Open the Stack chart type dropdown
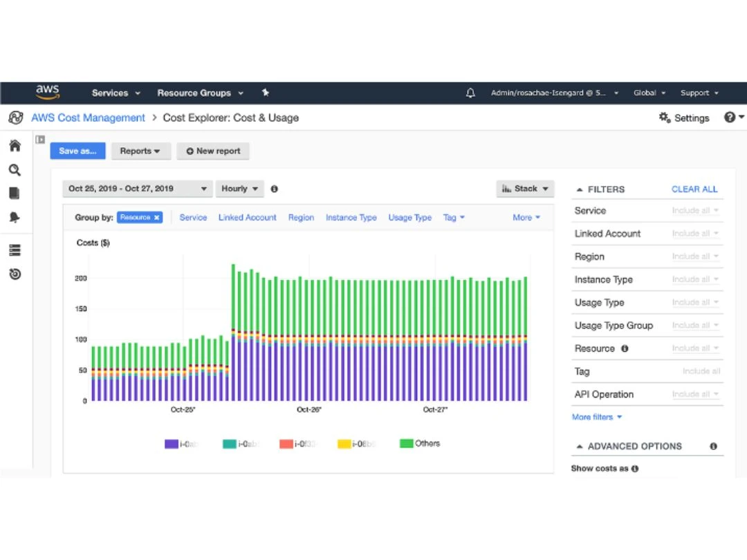This screenshot has height=560, width=747. [x=525, y=189]
